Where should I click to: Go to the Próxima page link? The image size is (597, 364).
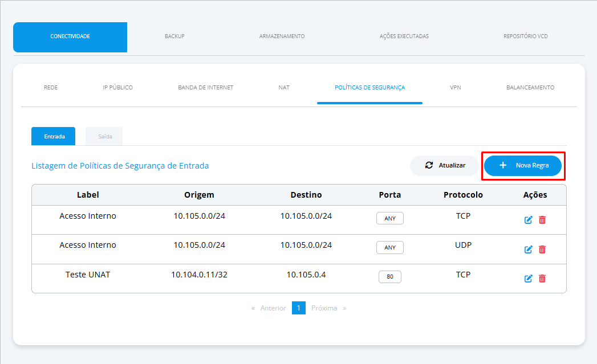(x=324, y=308)
